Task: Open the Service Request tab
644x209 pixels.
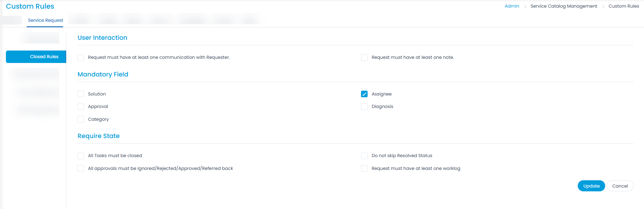Action: click(45, 20)
